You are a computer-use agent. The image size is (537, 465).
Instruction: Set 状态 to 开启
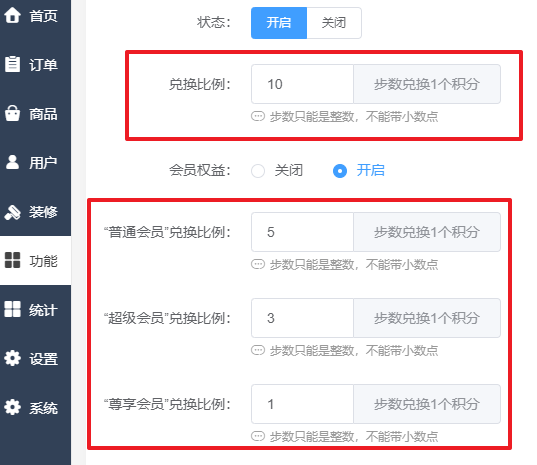tap(279, 23)
